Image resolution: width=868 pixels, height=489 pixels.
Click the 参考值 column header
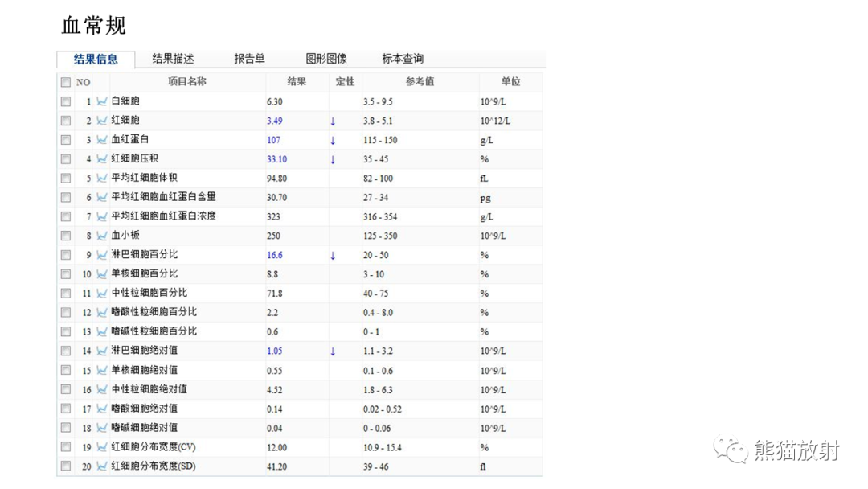(420, 82)
